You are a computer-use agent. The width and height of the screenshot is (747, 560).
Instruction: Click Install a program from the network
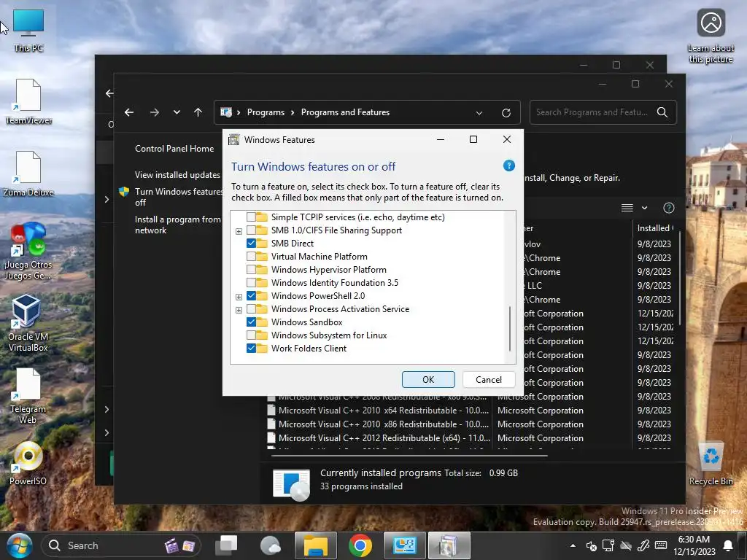(x=178, y=225)
